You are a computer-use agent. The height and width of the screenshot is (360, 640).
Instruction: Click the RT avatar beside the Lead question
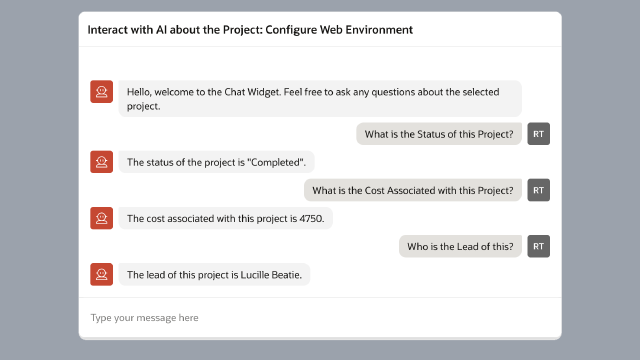point(538,246)
